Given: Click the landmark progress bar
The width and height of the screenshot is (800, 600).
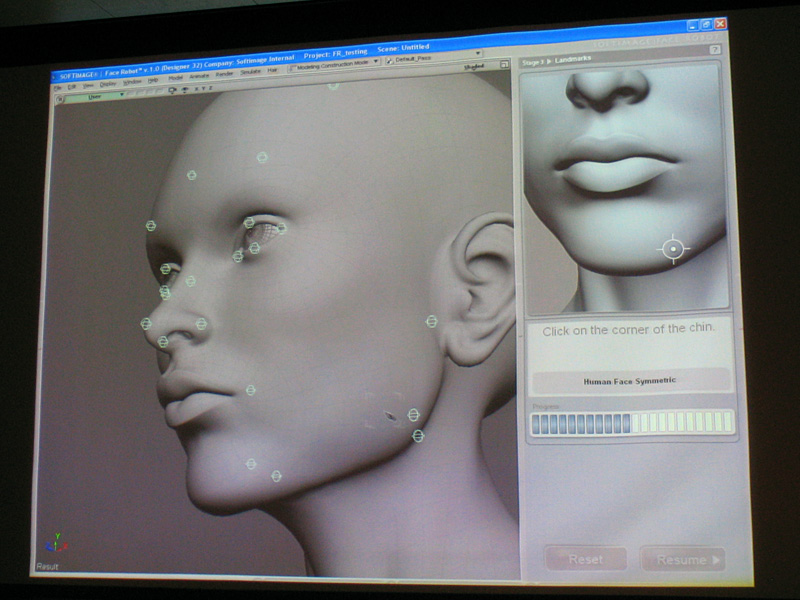Looking at the screenshot, I should point(631,423).
